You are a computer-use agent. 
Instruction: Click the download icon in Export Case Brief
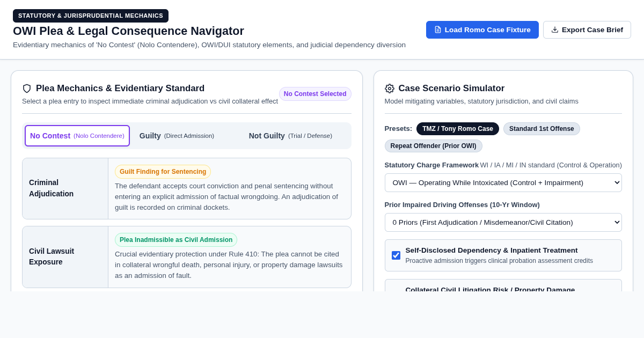[x=555, y=30]
